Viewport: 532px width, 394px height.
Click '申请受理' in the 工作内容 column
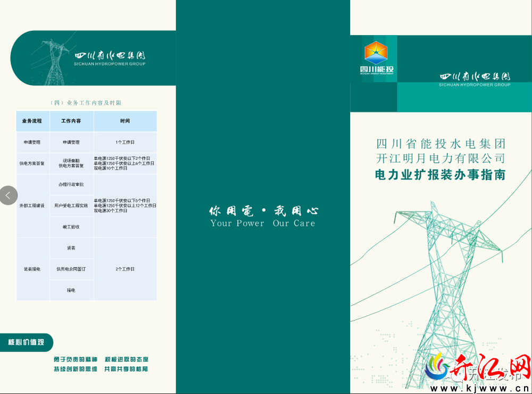click(71, 142)
